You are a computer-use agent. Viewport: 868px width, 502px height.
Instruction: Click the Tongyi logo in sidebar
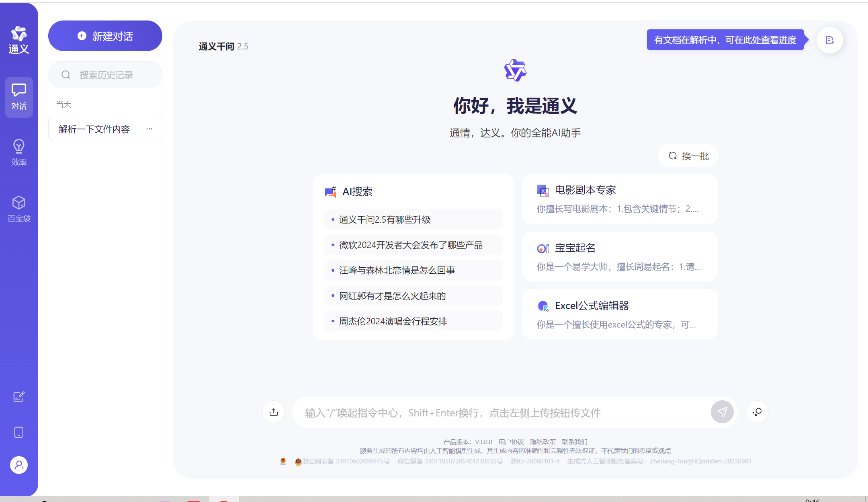pyautogui.click(x=19, y=39)
